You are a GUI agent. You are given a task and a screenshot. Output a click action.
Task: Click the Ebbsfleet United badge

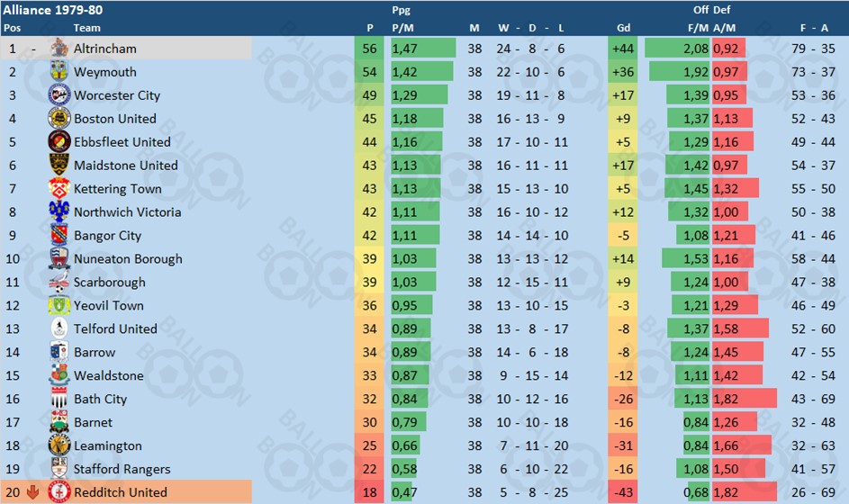tap(59, 141)
